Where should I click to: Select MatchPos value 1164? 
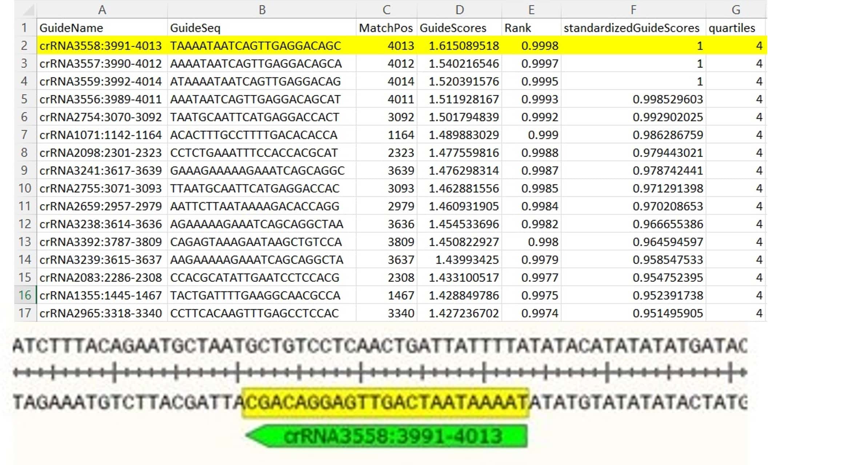tap(387, 135)
